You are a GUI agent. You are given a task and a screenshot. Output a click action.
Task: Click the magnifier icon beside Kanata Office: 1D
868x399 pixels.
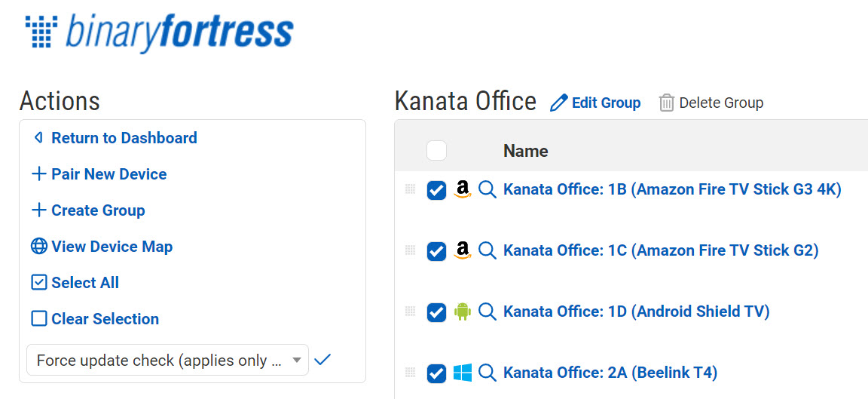[x=487, y=312]
